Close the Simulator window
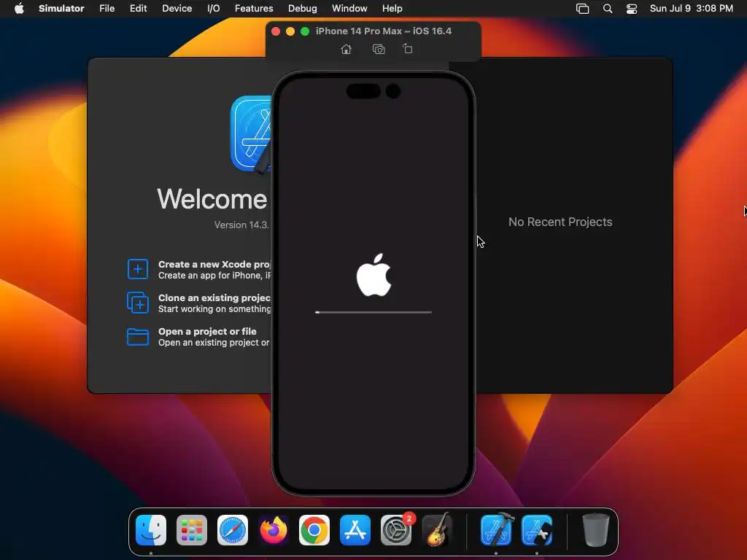The image size is (747, 560). [275, 31]
